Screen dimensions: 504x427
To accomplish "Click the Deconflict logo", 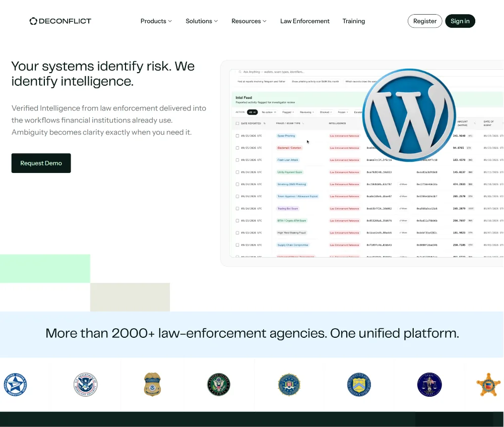I will tap(60, 21).
